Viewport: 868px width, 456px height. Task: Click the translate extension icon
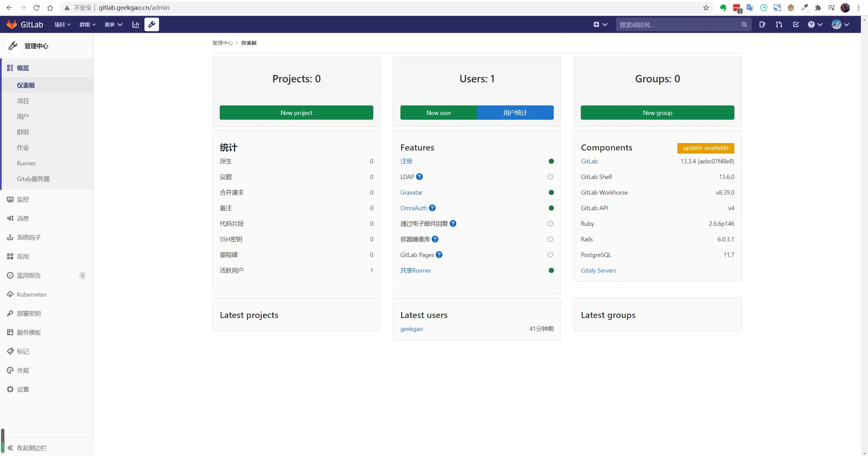click(750, 7)
